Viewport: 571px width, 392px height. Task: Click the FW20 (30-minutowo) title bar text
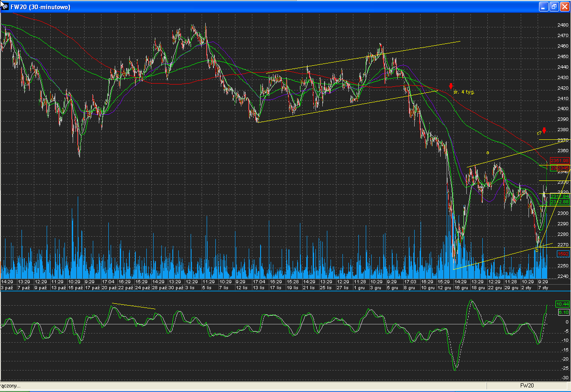(40, 7)
